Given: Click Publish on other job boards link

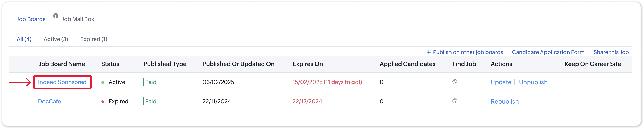Looking at the screenshot, I should coord(468,52).
